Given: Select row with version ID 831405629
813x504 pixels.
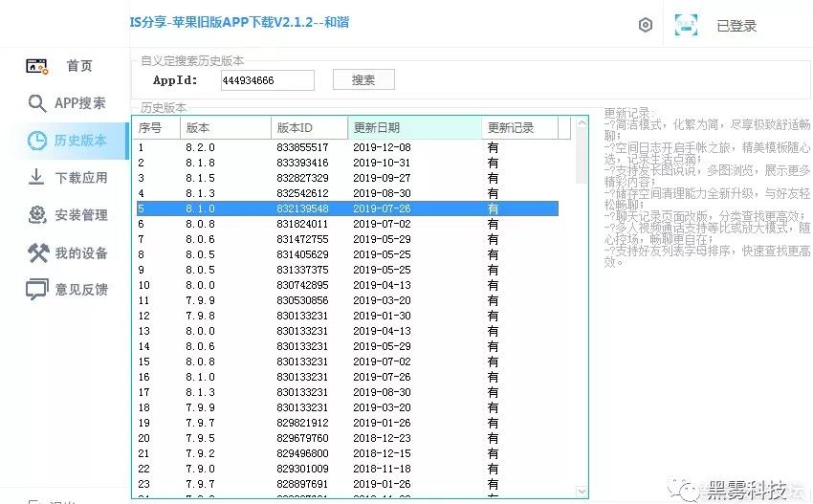Looking at the screenshot, I should pos(347,254).
